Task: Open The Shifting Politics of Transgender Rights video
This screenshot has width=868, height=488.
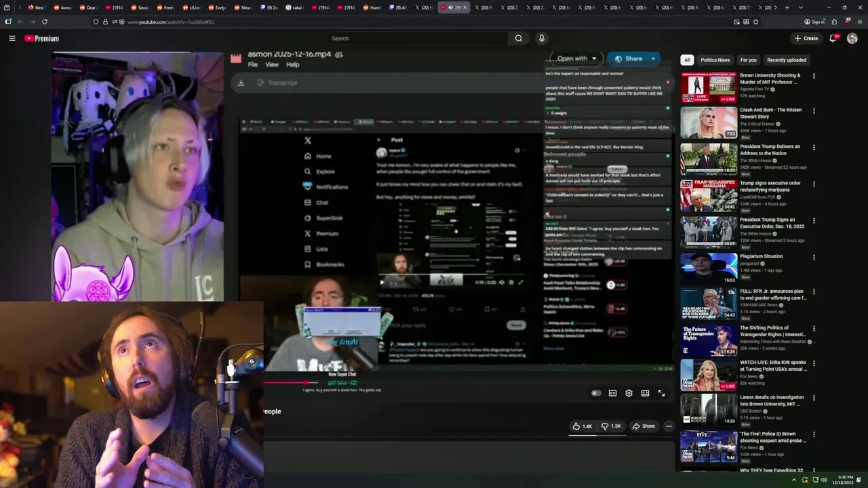Action: click(772, 331)
